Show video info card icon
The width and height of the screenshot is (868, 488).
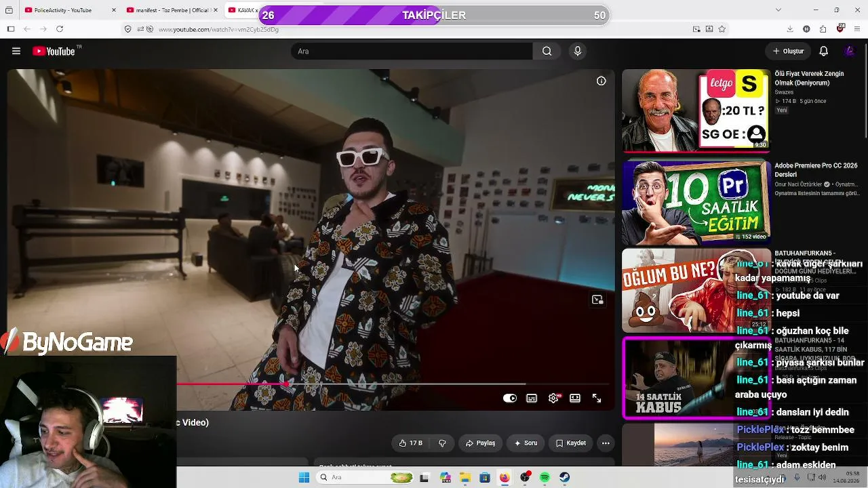pyautogui.click(x=601, y=81)
